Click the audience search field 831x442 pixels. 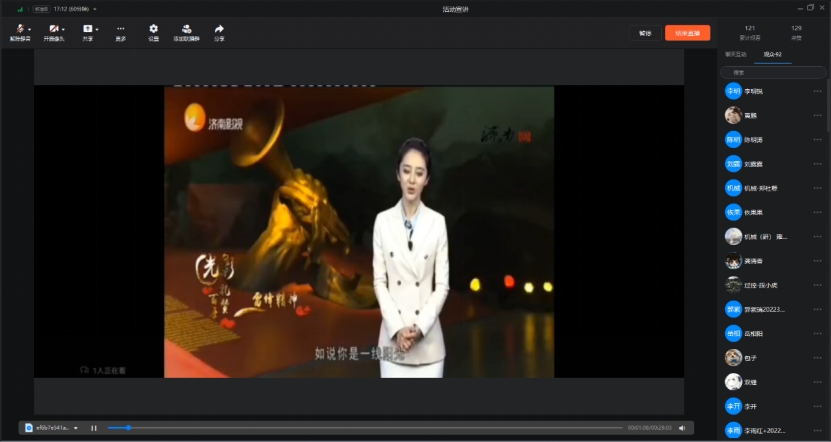click(x=775, y=72)
